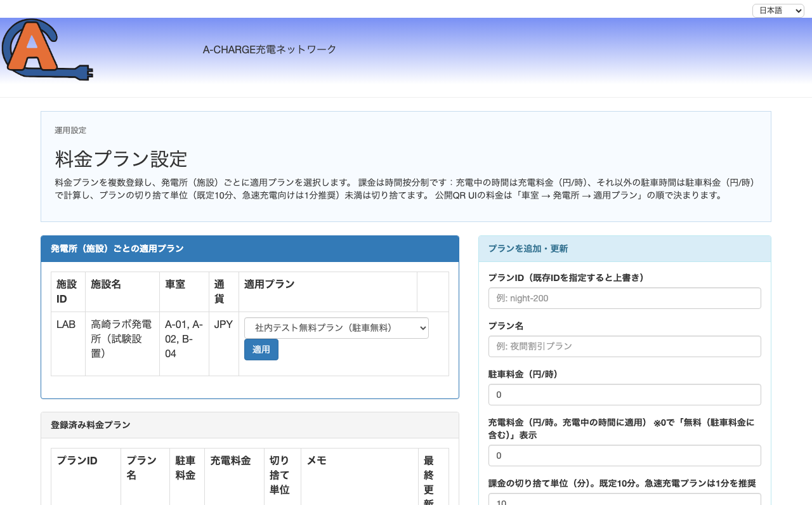Click the プラン名 column header in registered plans
This screenshot has height=505, width=812.
[145, 477]
